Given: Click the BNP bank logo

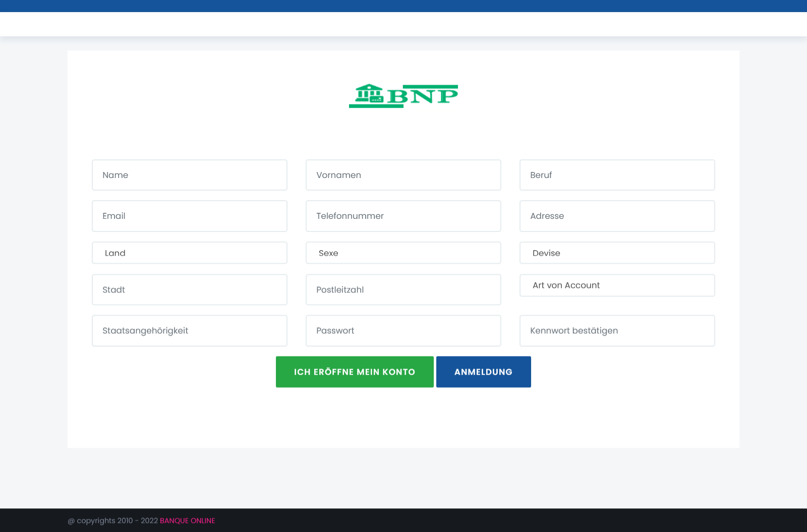Looking at the screenshot, I should pos(403,96).
